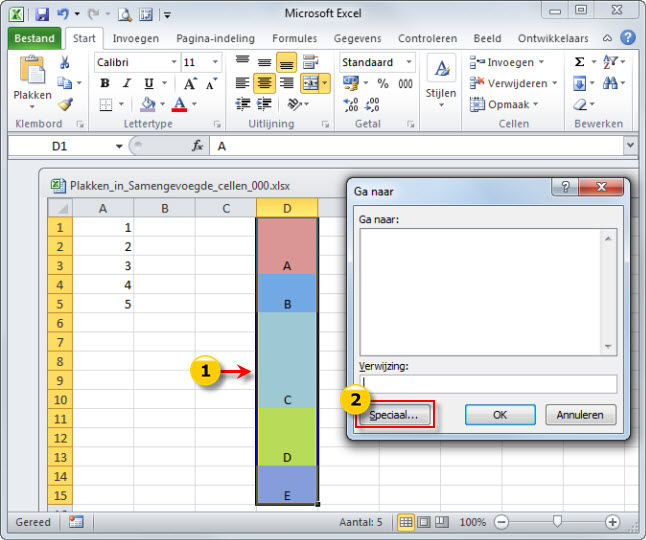Click the font color A icon
The height and width of the screenshot is (540, 646).
click(x=179, y=104)
